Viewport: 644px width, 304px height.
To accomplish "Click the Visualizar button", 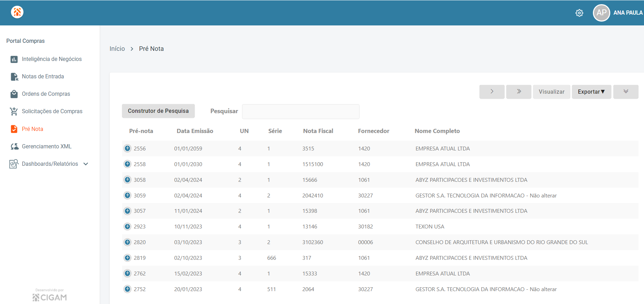I will click(552, 92).
